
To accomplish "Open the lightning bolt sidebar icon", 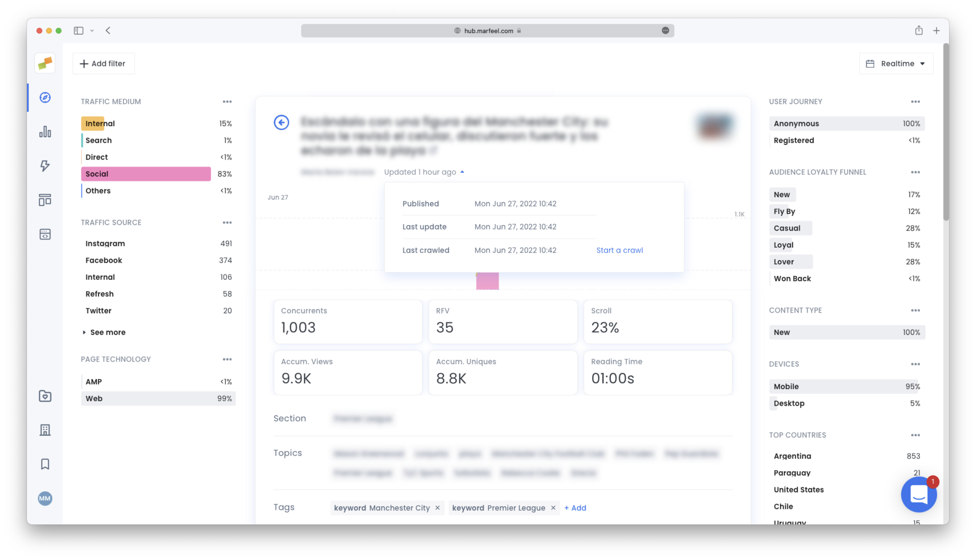I will 45,166.
